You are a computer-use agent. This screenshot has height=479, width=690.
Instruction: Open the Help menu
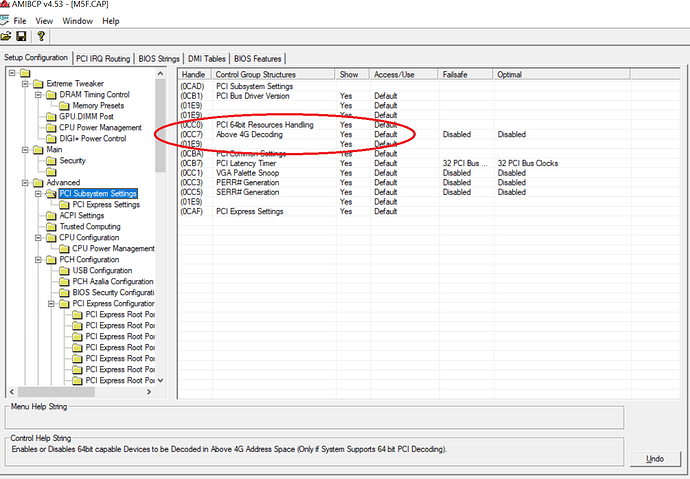click(x=110, y=21)
